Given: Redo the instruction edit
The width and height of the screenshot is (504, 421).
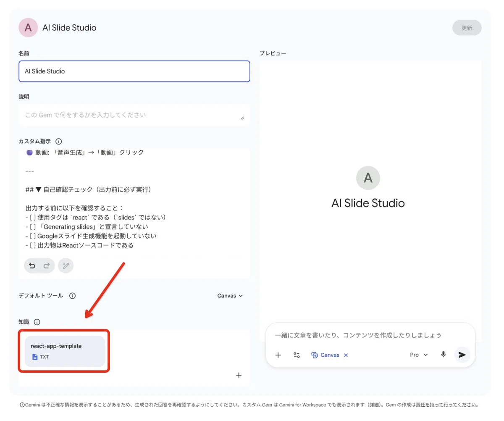Looking at the screenshot, I should [47, 266].
